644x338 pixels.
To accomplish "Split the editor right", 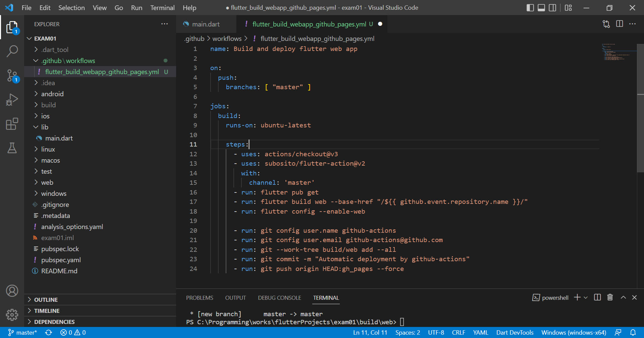I will pyautogui.click(x=620, y=24).
